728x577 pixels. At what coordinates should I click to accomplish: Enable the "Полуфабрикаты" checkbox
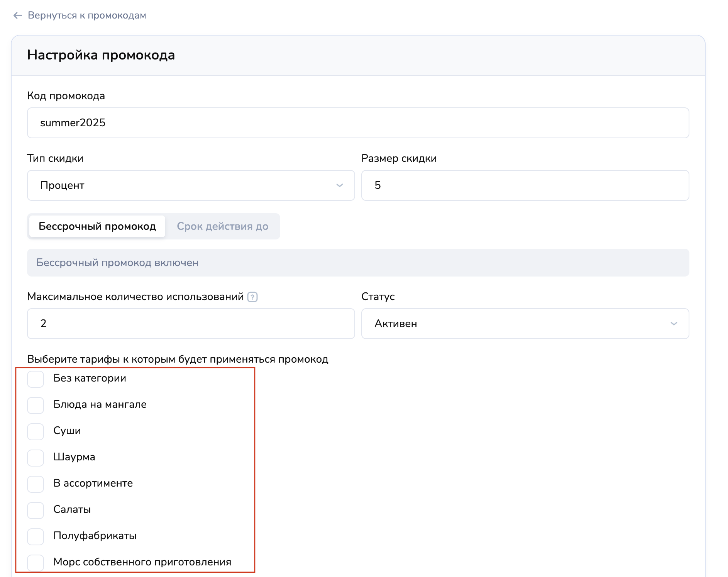coord(36,536)
